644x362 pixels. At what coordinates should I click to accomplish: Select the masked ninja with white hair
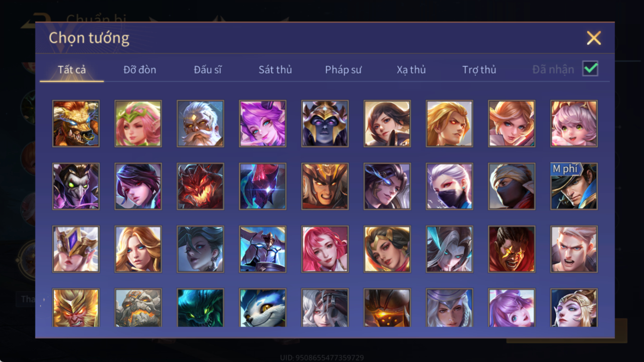pos(449,187)
